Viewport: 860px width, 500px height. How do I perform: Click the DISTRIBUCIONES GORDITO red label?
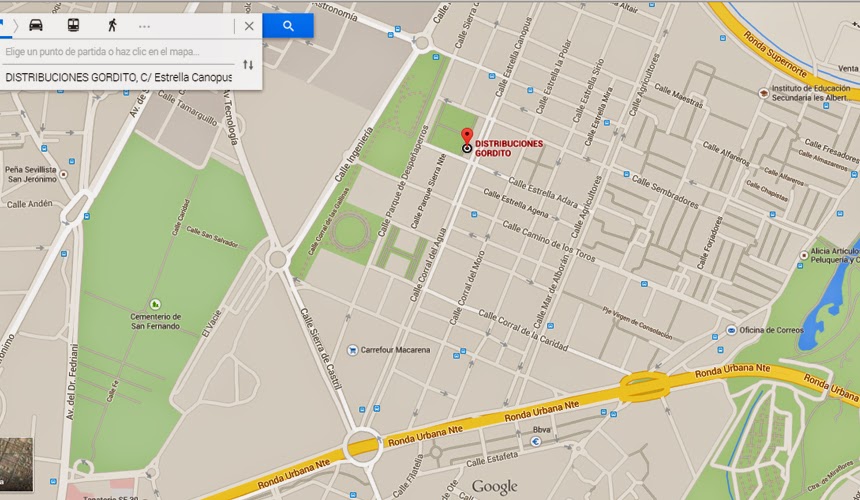pyautogui.click(x=508, y=148)
